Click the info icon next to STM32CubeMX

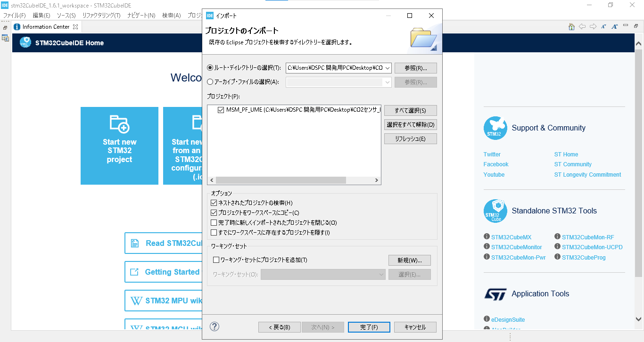click(487, 236)
